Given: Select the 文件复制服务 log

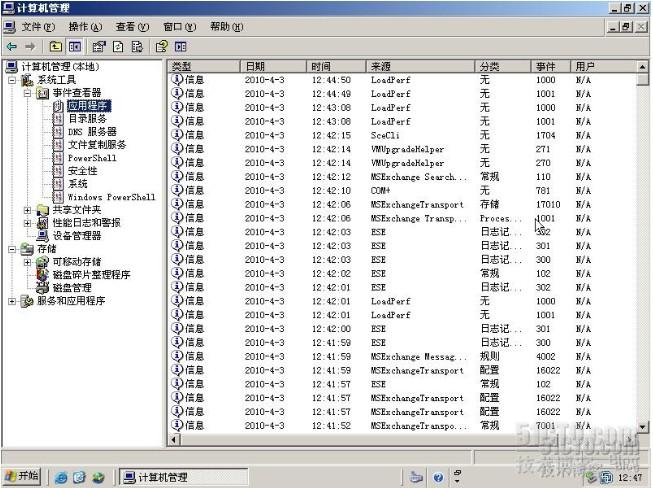Looking at the screenshot, I should [97, 145].
